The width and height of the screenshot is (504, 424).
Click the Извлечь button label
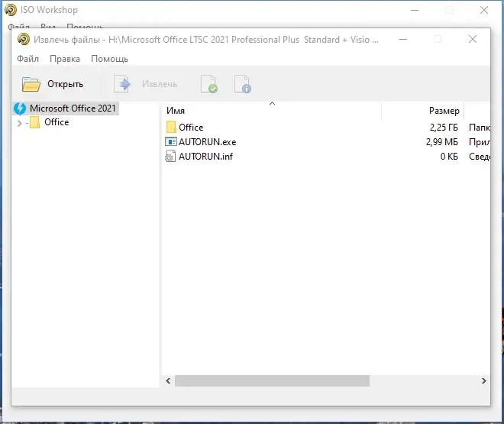pyautogui.click(x=160, y=84)
